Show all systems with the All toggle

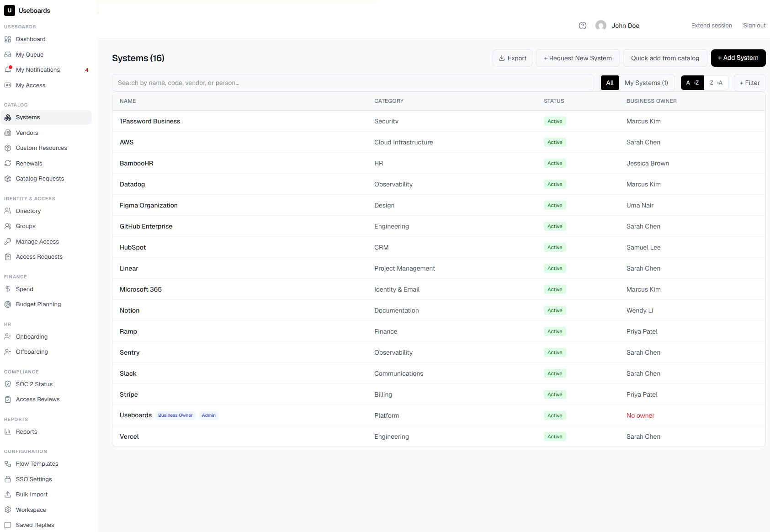(610, 83)
